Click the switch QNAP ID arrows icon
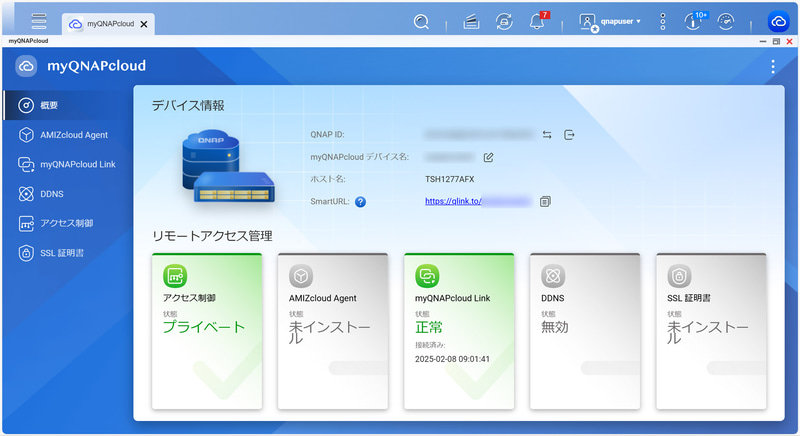Image resolution: width=800 pixels, height=436 pixels. 547,135
